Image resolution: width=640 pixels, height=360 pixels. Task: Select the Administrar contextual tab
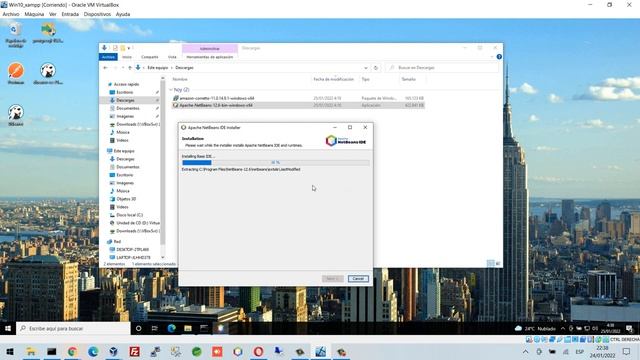tap(210, 49)
